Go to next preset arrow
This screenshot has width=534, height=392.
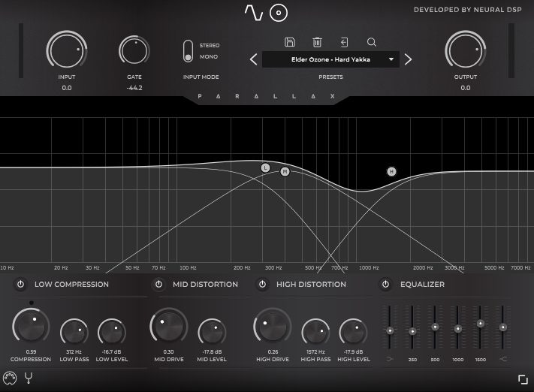pos(408,59)
